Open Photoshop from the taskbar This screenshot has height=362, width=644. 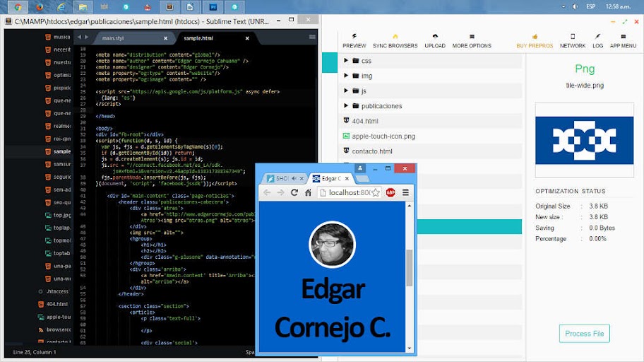point(213,7)
